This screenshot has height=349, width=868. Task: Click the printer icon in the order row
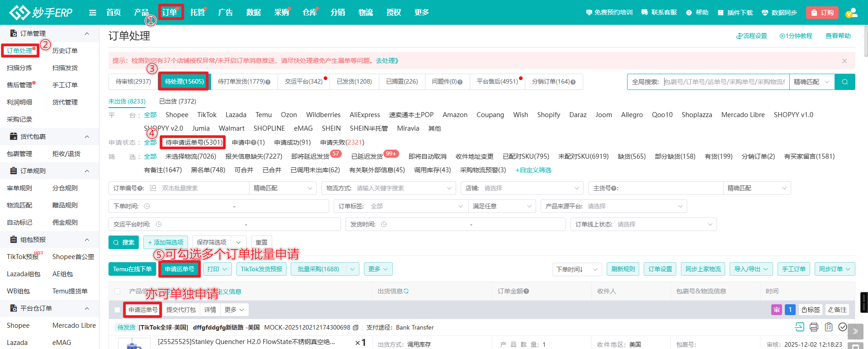814,327
